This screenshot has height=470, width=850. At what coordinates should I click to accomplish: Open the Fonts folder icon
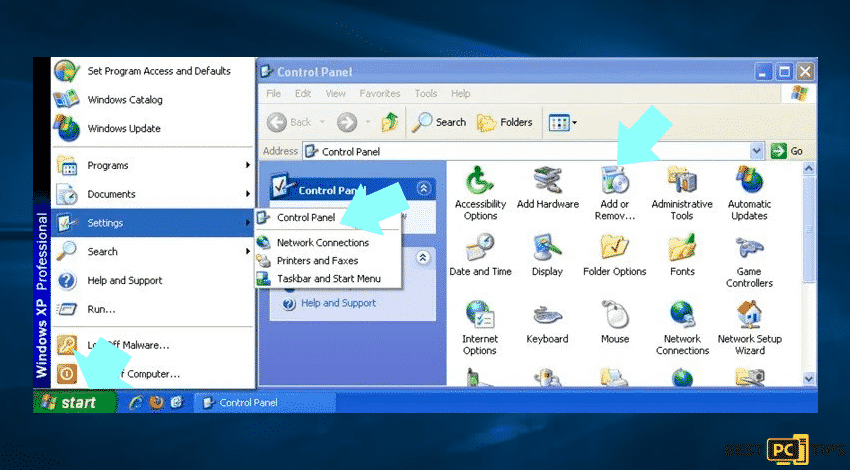[682, 255]
